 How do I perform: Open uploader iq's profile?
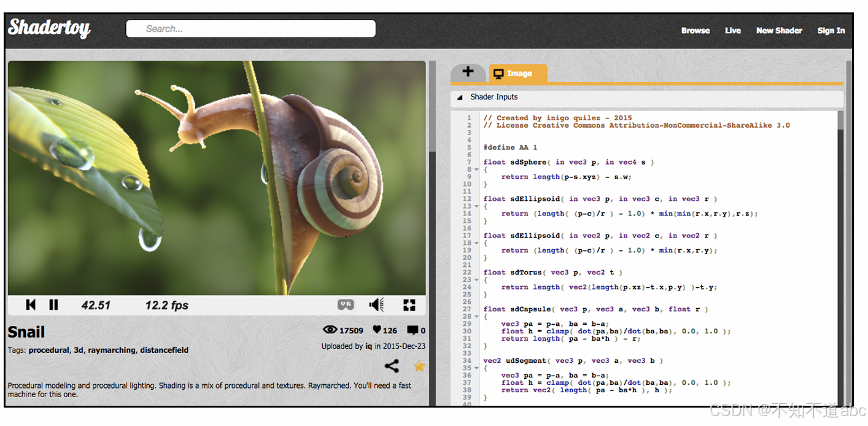(369, 346)
